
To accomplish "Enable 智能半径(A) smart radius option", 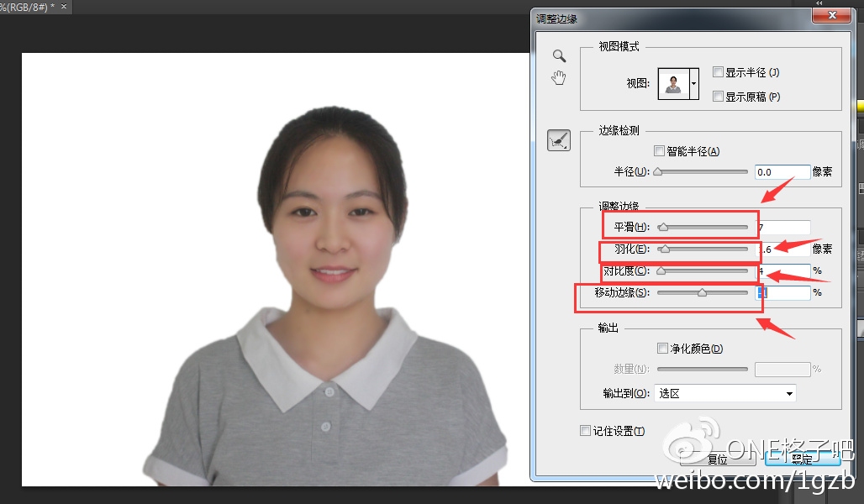I will 660,150.
